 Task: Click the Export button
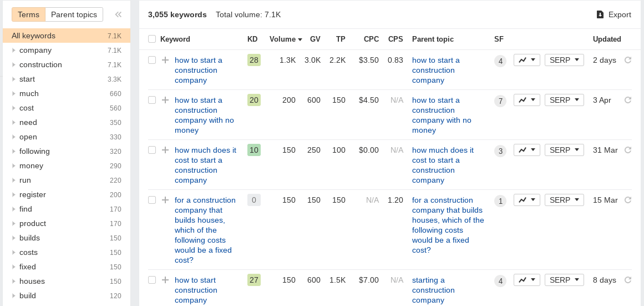(x=613, y=15)
